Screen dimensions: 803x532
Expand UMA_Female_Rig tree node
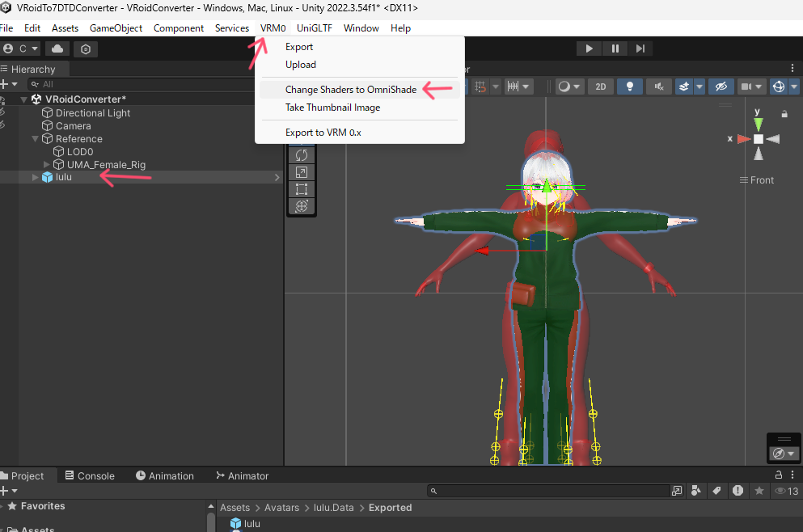47,165
